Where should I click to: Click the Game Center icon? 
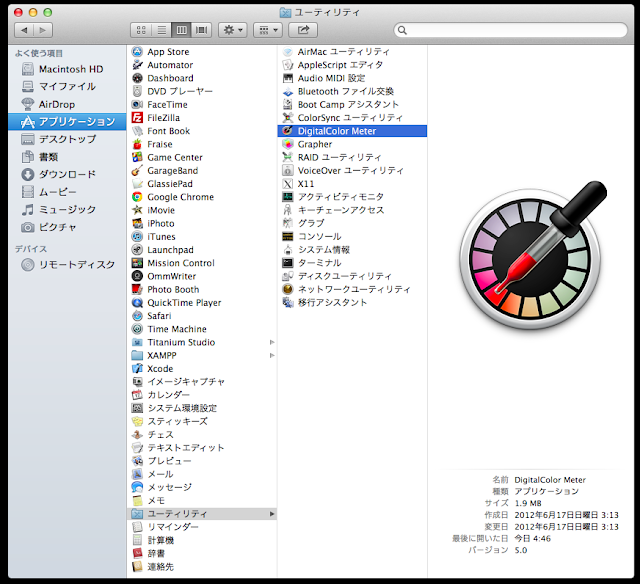[137, 157]
